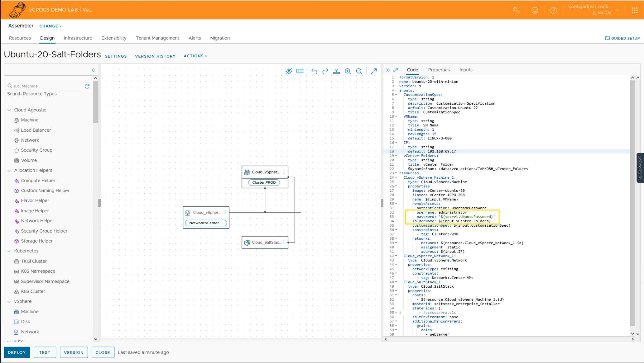The width and height of the screenshot is (644, 363).
Task: Collapse the resource types side panel
Action: coord(94,70)
